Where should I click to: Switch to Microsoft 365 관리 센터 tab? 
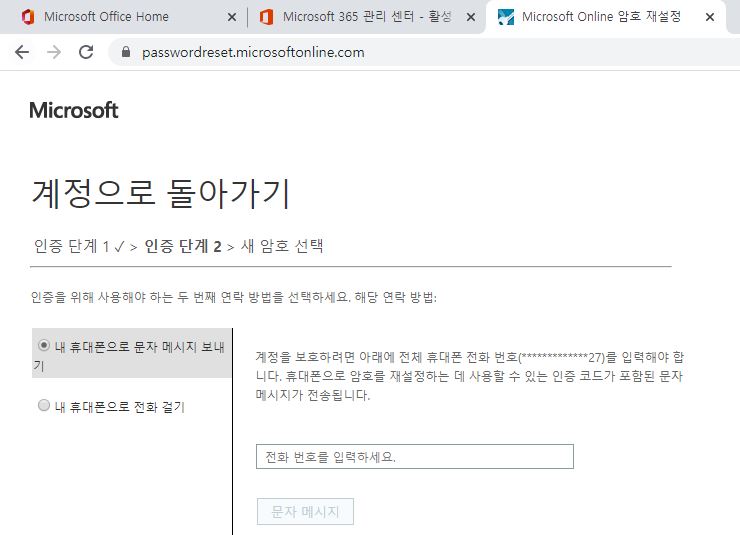(x=367, y=17)
